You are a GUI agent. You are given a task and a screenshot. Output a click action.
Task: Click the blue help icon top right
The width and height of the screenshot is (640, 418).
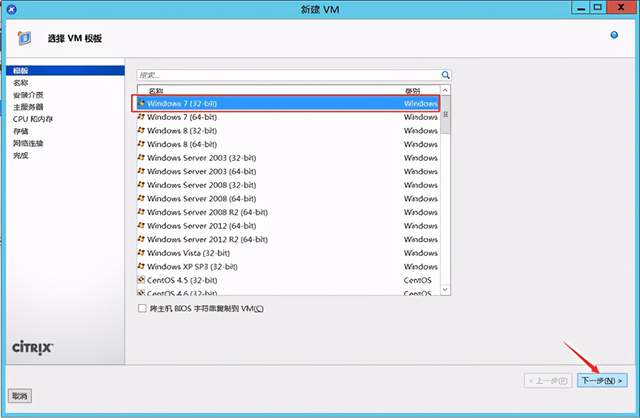coord(614,35)
